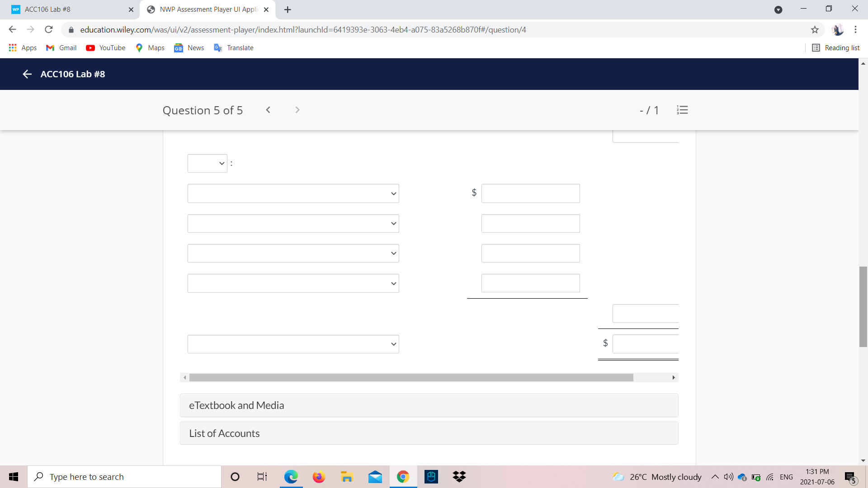Open the small account type dropdown

tap(207, 163)
